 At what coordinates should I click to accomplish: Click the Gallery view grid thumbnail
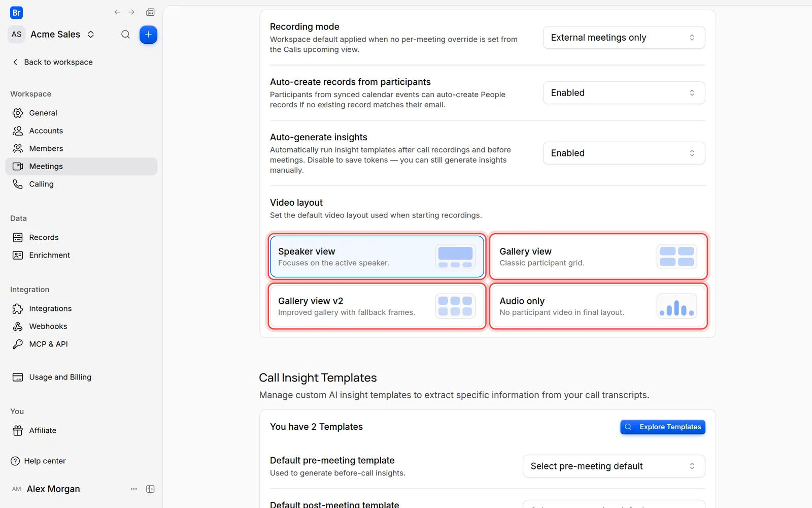coord(676,257)
